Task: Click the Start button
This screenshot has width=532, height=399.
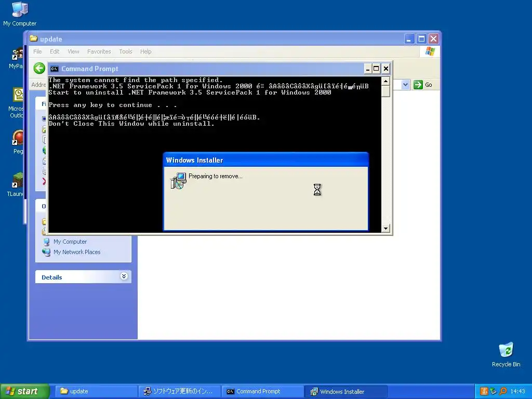Action: 24,391
